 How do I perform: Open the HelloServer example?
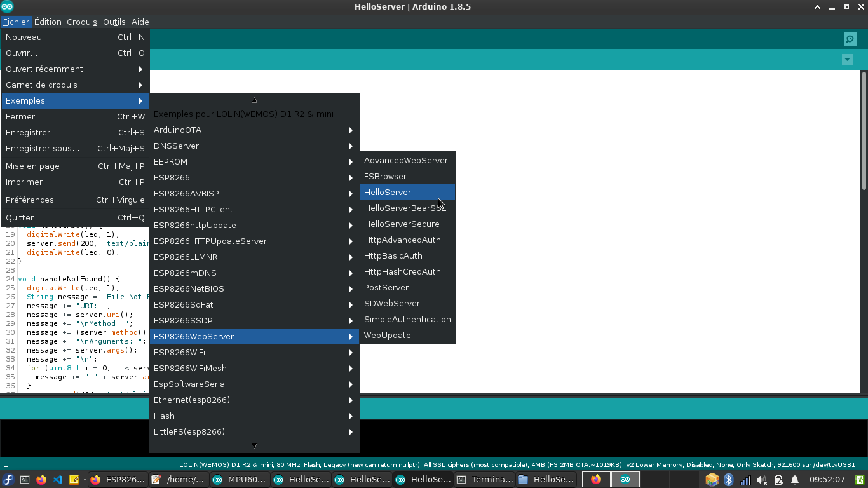407,193
